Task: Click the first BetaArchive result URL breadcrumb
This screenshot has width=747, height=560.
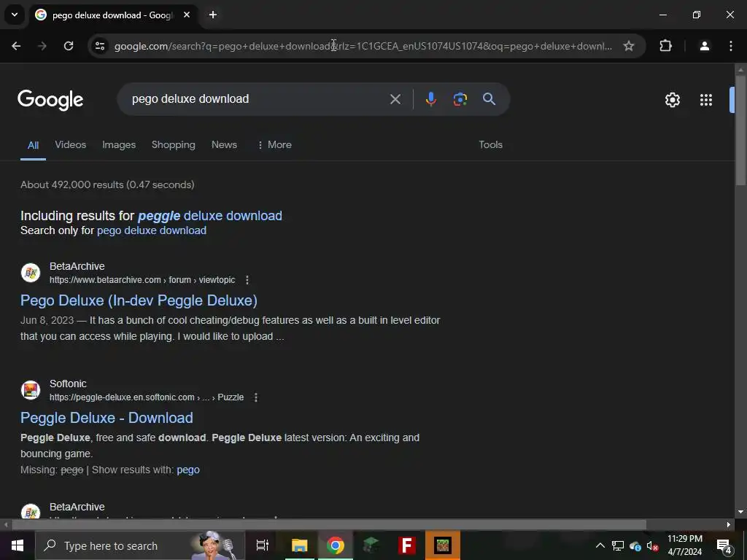Action: click(142, 280)
